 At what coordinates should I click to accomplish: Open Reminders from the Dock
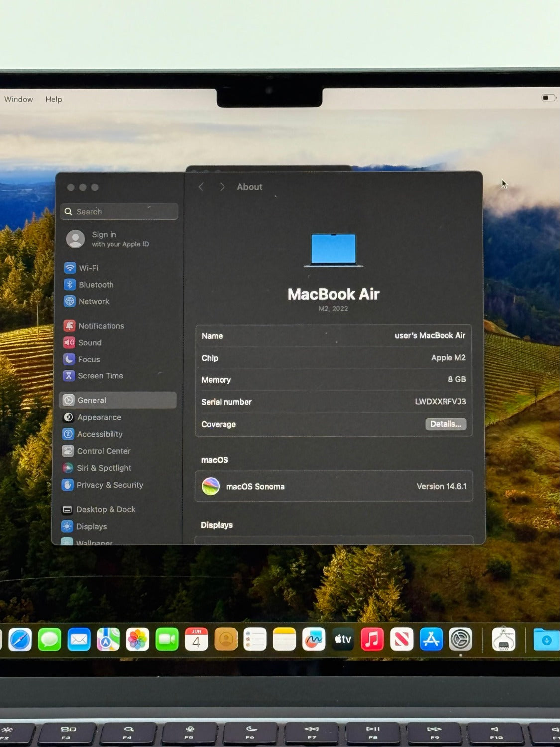click(x=255, y=640)
